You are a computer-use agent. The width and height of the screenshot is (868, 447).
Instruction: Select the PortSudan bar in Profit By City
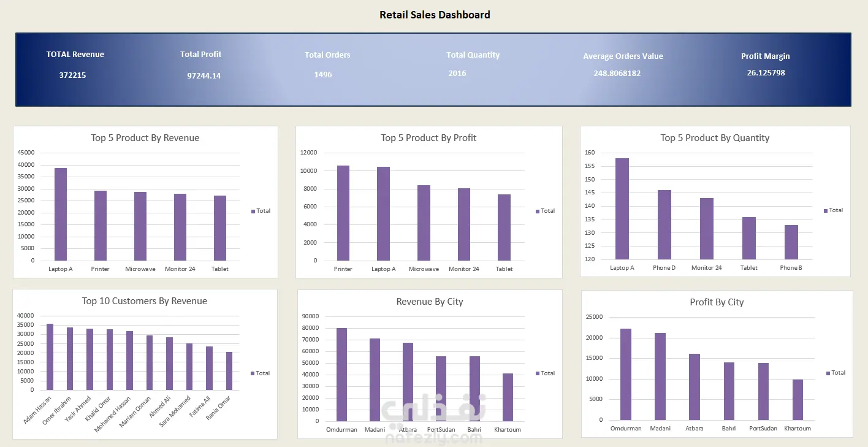763,392
